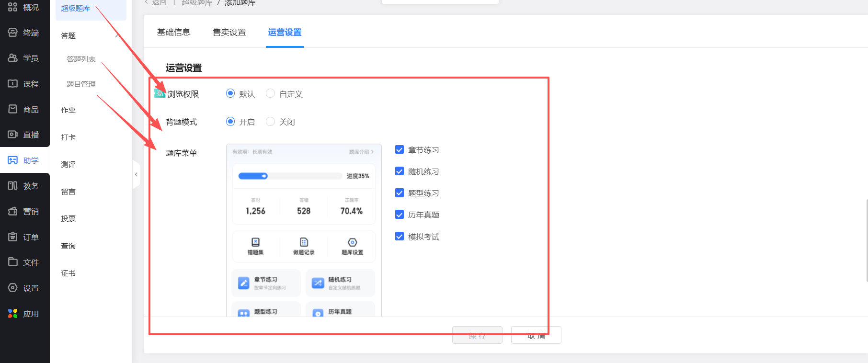Switch to 运营设置 tab

285,32
